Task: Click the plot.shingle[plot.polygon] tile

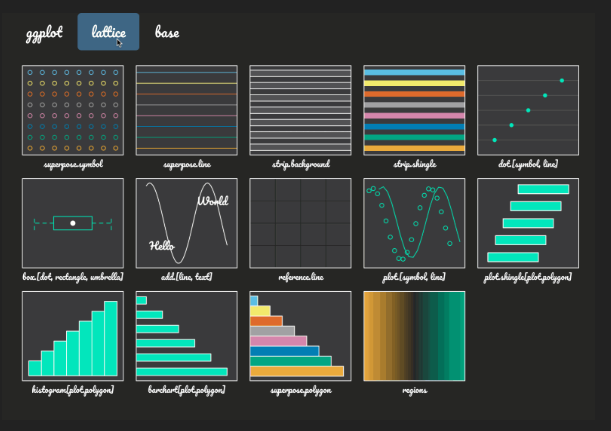Action: pyautogui.click(x=528, y=223)
